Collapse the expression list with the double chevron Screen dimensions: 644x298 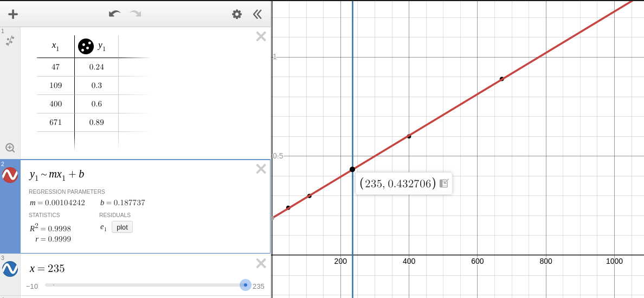(257, 15)
